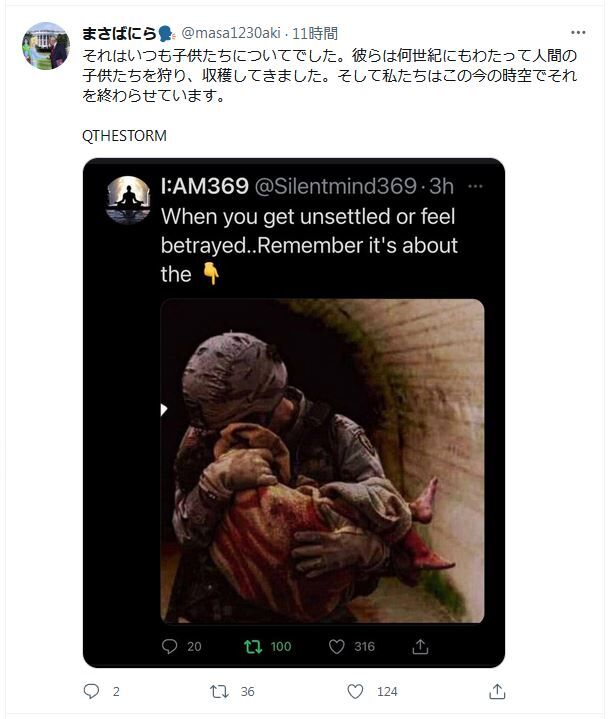Screen dimensions: 613x719
Task: Open the quoted tweet's three-dot options menu
Action: click(475, 186)
